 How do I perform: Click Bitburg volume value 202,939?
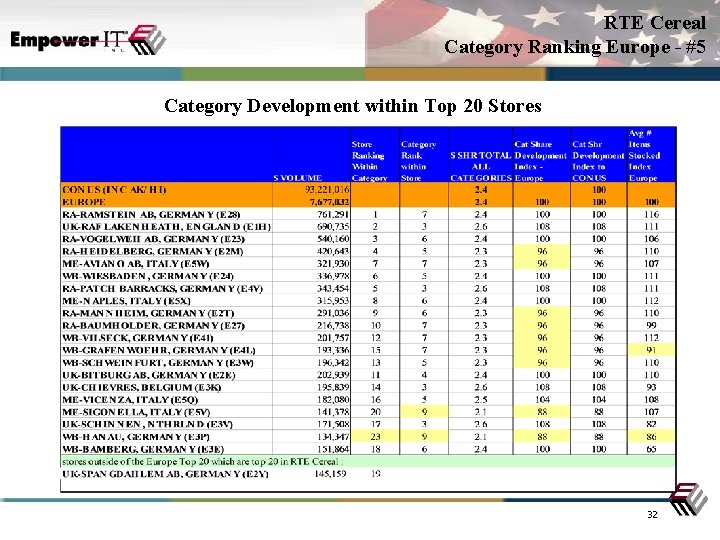tap(333, 376)
